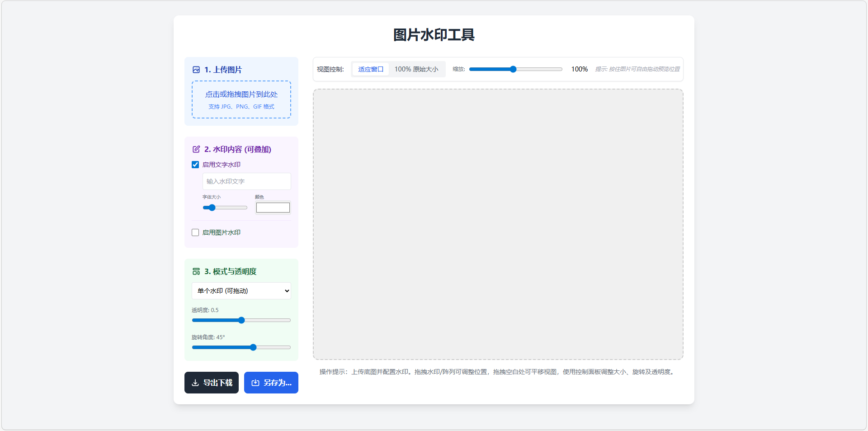Image resolution: width=868 pixels, height=431 pixels.
Task: Open the watermark mode dropdown
Action: 241,291
